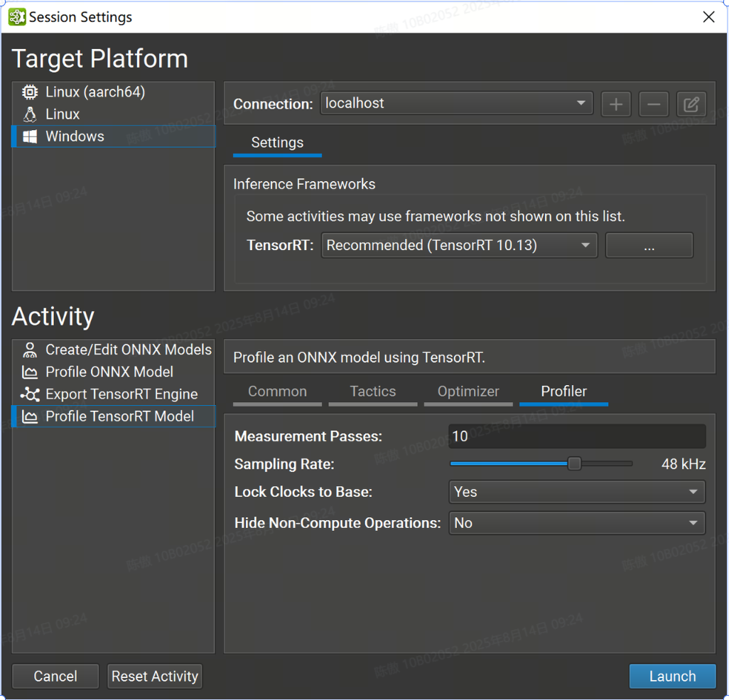Click the Sampling Rate slider handle
The height and width of the screenshot is (700, 729).
tap(575, 464)
